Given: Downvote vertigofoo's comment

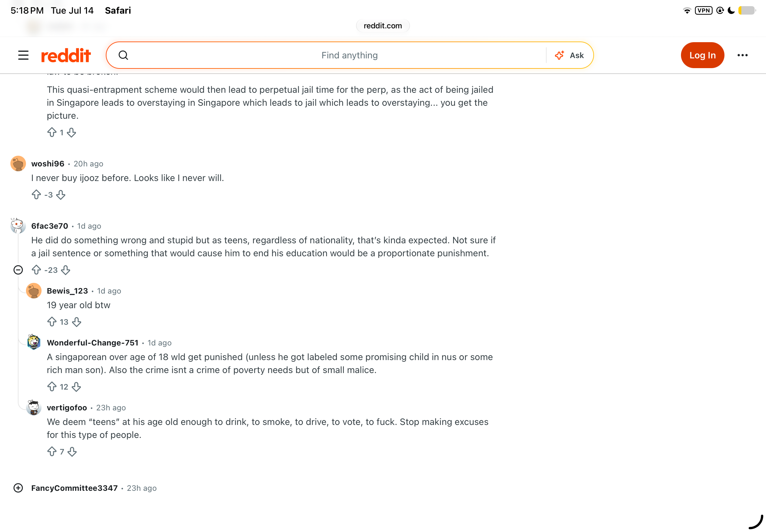Looking at the screenshot, I should point(72,452).
